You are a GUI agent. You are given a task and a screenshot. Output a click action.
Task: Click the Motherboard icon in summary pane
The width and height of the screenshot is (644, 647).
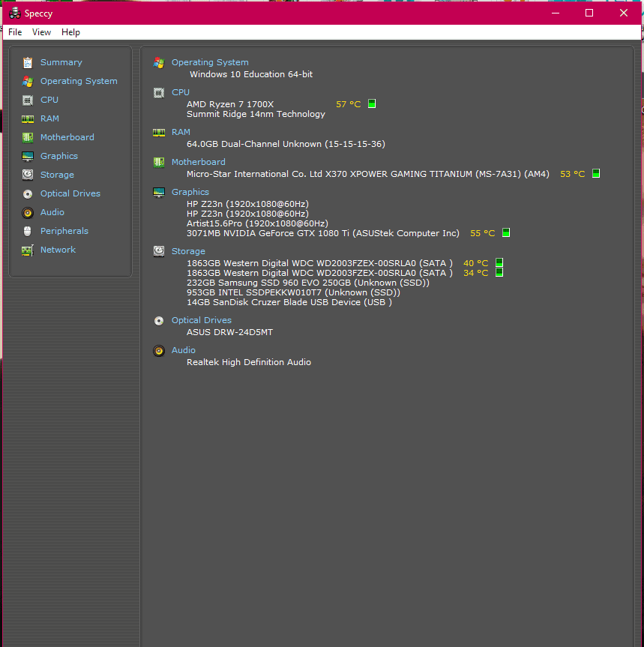coord(159,163)
